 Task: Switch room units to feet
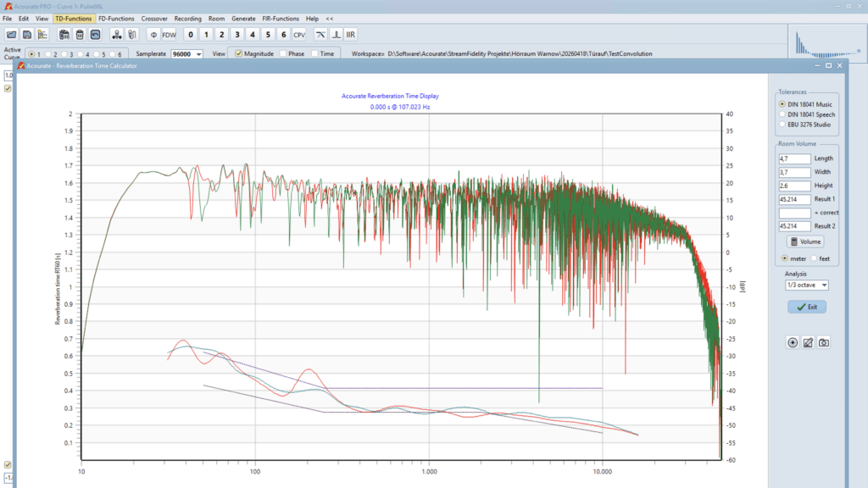pyautogui.click(x=815, y=258)
